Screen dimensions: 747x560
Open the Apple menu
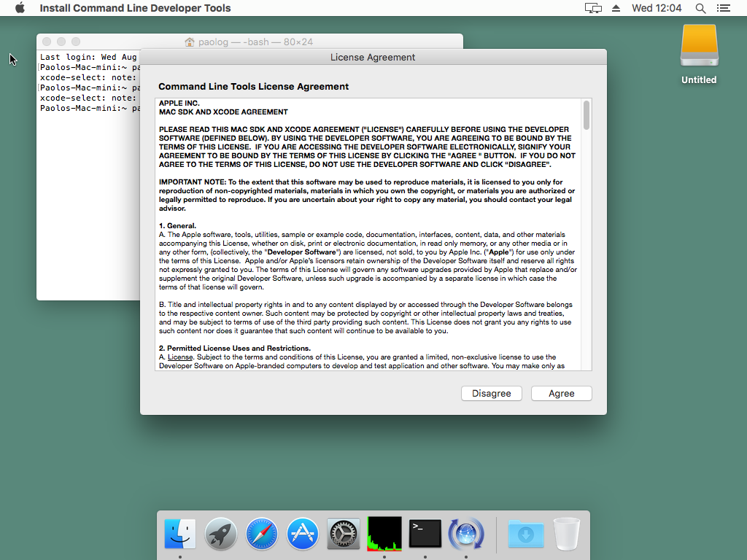coord(20,8)
